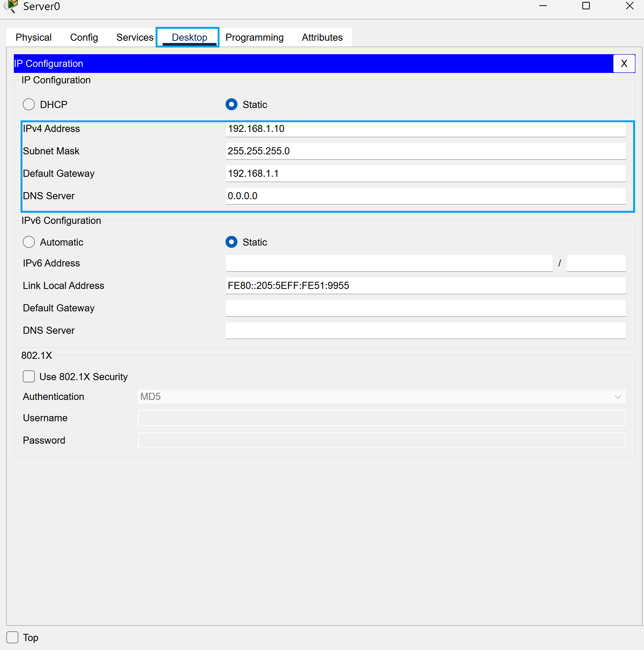Open the Authentication MD5 dropdown
The height and width of the screenshot is (650, 644).
(381, 397)
